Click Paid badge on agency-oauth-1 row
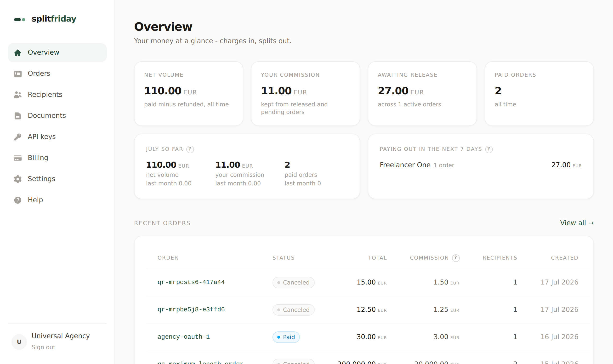The height and width of the screenshot is (364, 613). point(286,337)
